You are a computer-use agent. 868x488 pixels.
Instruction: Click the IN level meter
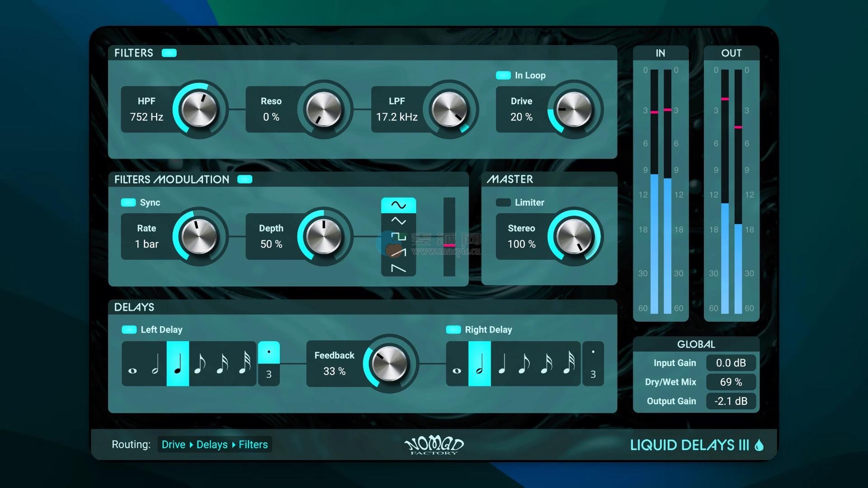[x=661, y=191]
